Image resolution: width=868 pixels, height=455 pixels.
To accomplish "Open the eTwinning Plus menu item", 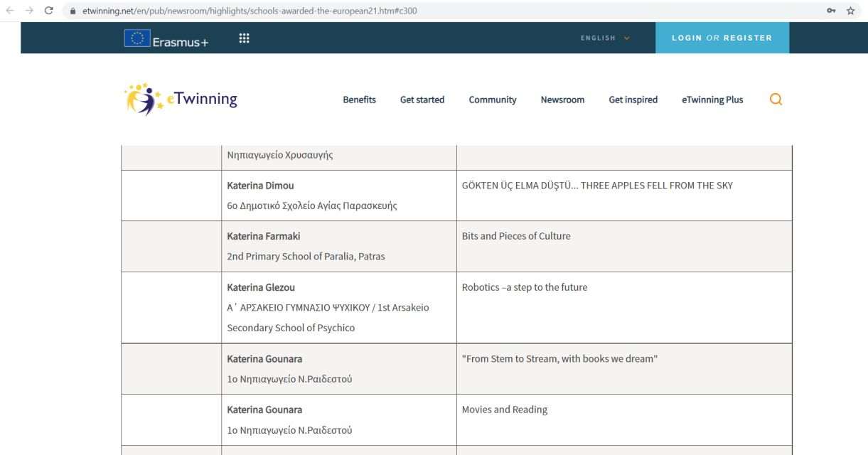I will (x=712, y=100).
